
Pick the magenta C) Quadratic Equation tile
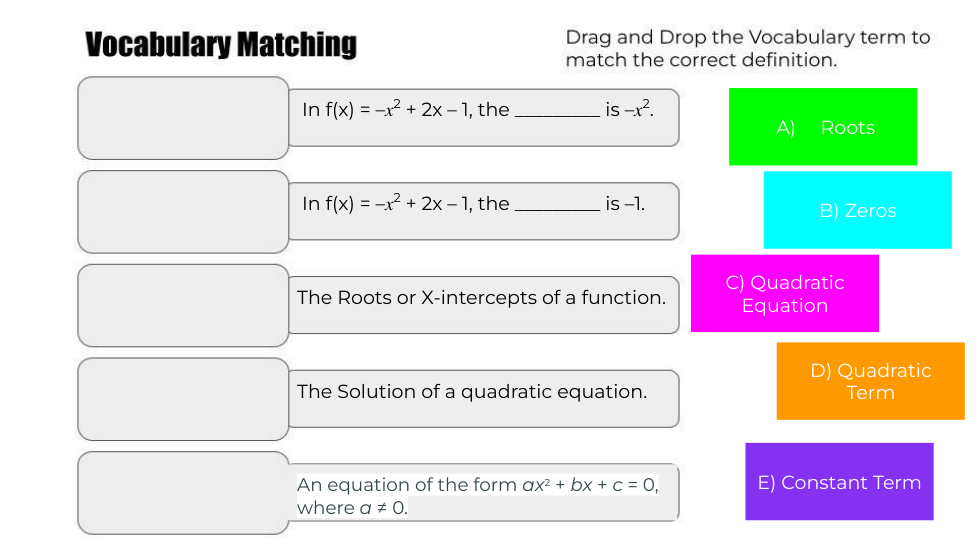(x=784, y=293)
